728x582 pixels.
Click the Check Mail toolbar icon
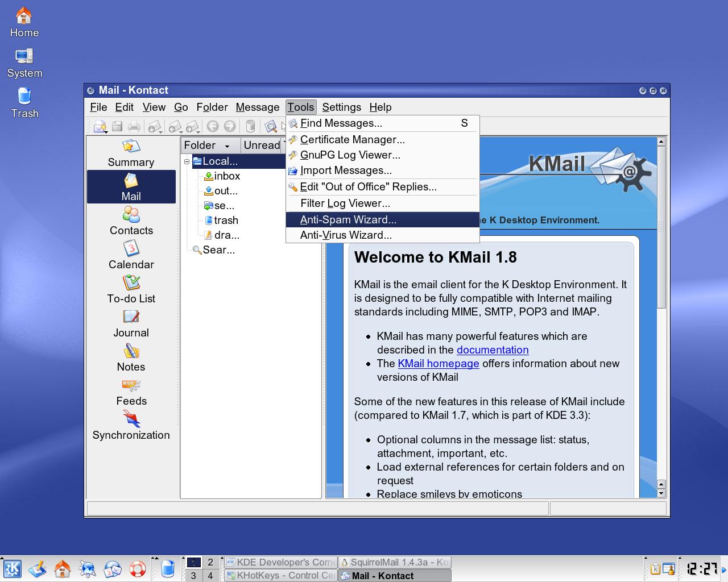(x=153, y=126)
